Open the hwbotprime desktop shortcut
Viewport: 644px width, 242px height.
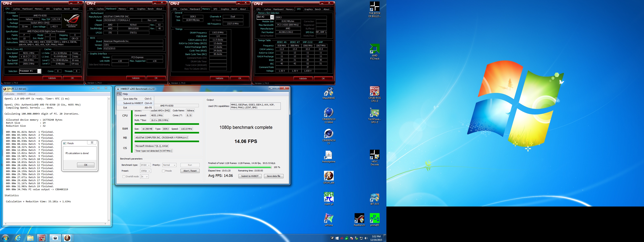(x=328, y=156)
